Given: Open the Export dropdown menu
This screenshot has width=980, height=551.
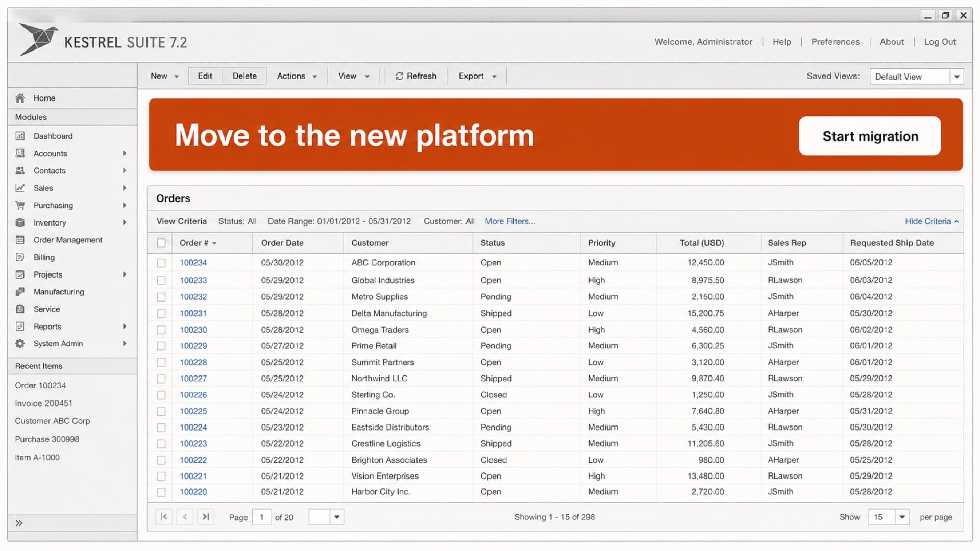Looking at the screenshot, I should (x=477, y=76).
